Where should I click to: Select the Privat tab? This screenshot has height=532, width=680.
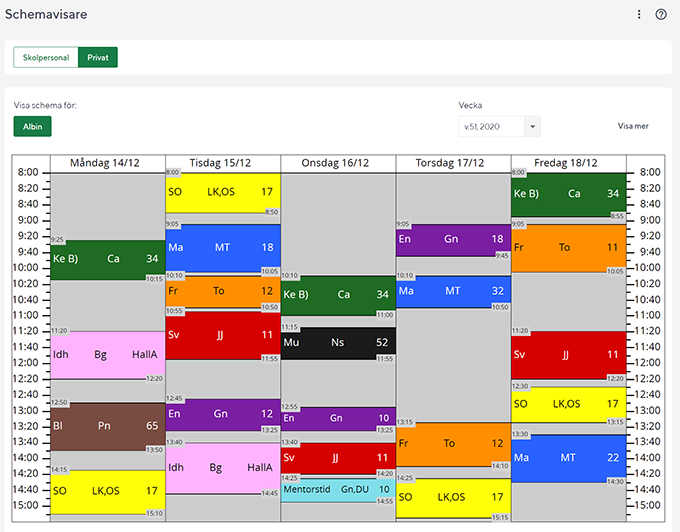98,57
